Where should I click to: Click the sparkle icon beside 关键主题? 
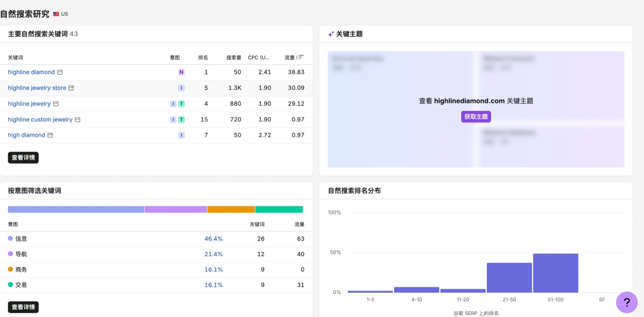[331, 34]
